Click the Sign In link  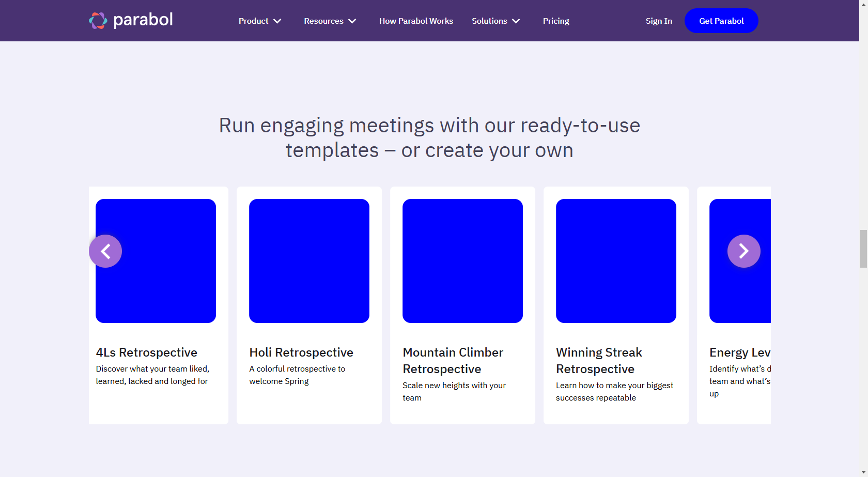tap(658, 21)
